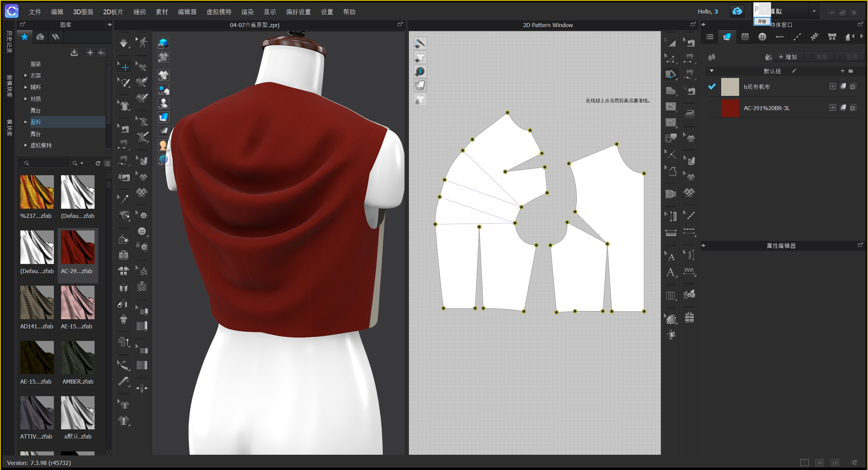Open the fabric tab in object window
Screen dimensions: 868x470
[x=727, y=37]
